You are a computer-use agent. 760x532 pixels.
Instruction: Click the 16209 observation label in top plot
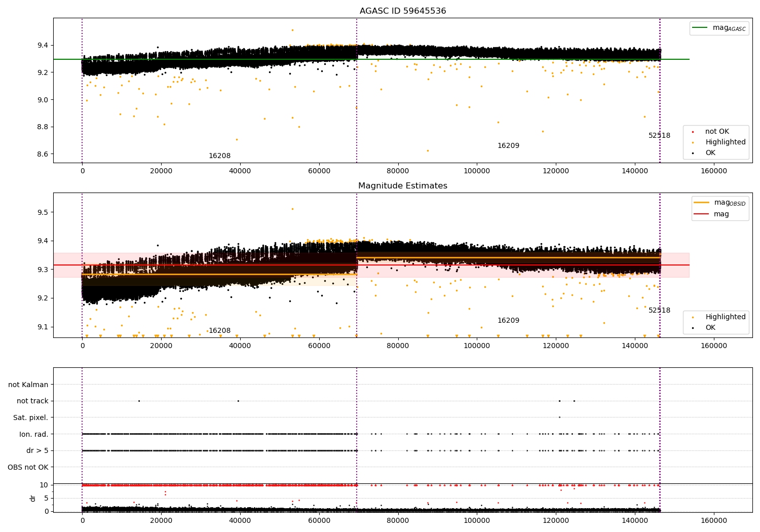[508, 146]
